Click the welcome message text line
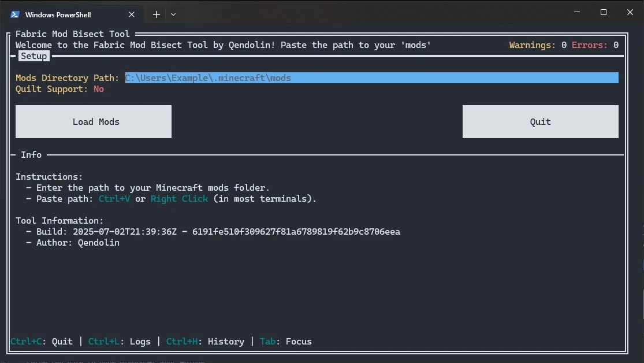Image resolution: width=644 pixels, height=363 pixels. [x=224, y=45]
